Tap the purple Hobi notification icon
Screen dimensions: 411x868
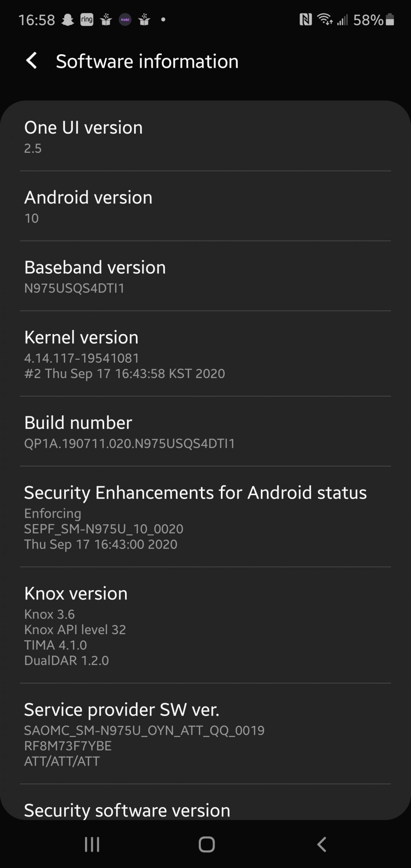[x=125, y=20]
